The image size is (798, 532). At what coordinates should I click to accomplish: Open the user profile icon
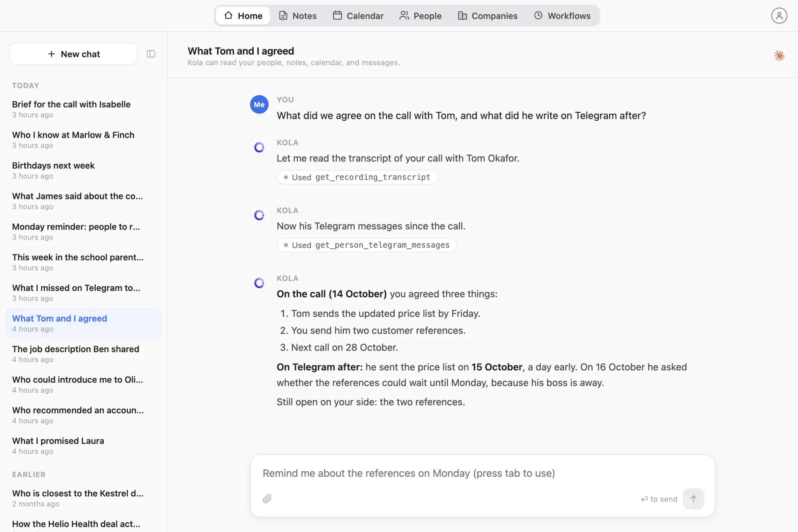[x=779, y=16]
